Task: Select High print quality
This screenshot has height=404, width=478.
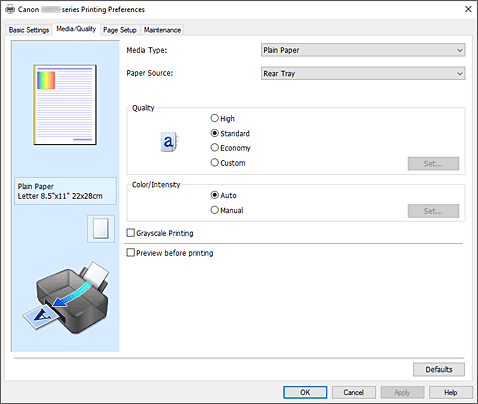Action: point(223,118)
